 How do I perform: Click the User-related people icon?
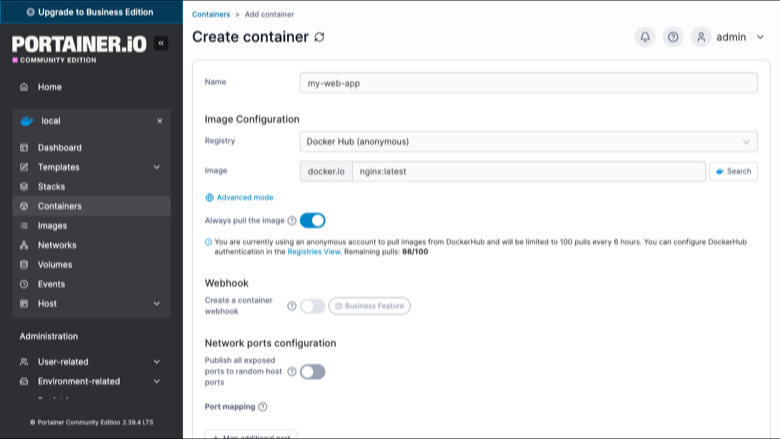tap(24, 362)
